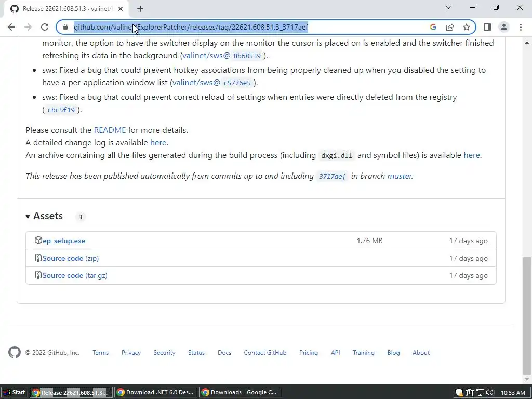
Task: Open API footer link
Action: tap(335, 353)
